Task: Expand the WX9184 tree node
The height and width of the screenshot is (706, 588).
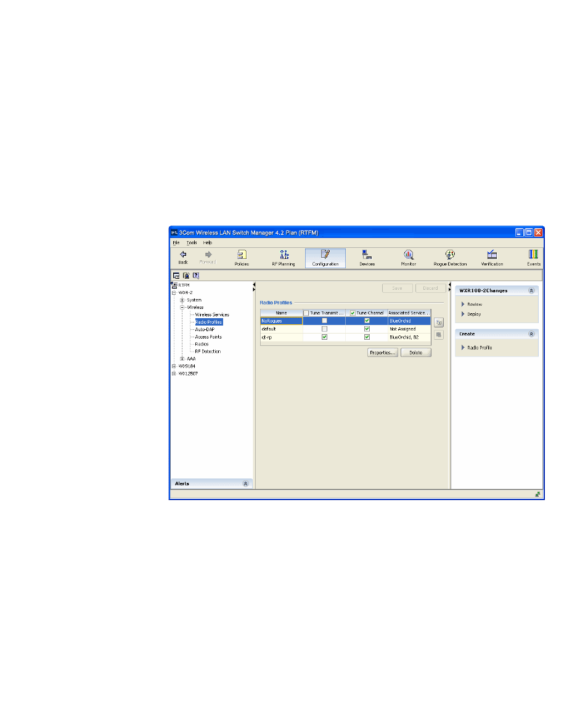Action: click(x=174, y=366)
